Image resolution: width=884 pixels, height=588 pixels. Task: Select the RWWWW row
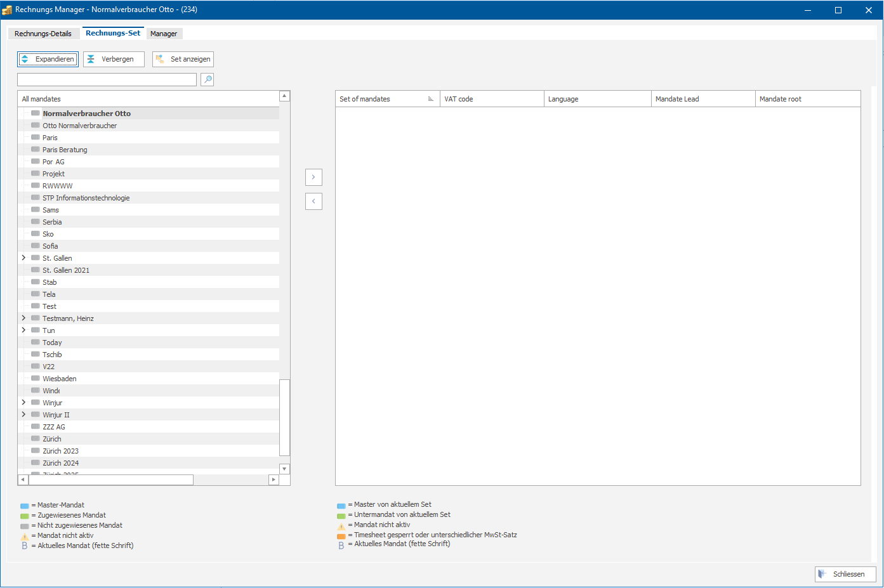click(x=148, y=186)
